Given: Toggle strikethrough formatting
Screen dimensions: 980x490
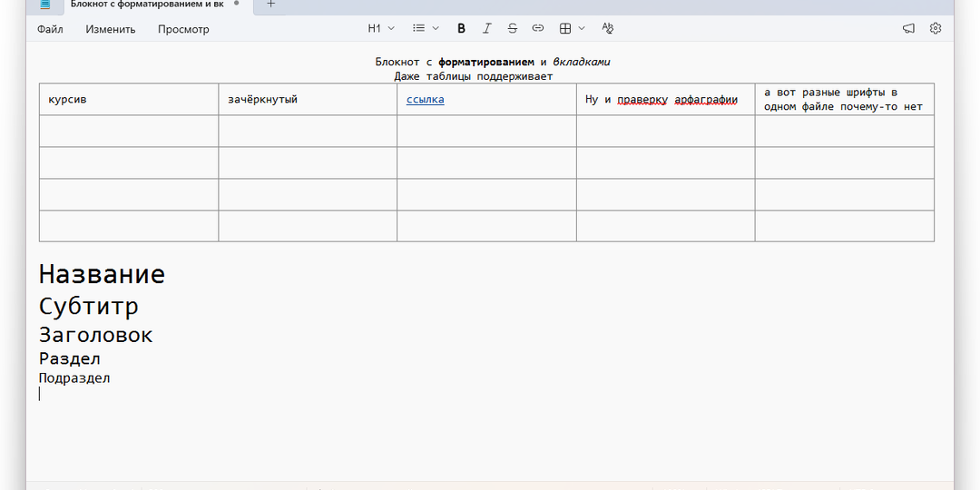Looking at the screenshot, I should coord(513,28).
